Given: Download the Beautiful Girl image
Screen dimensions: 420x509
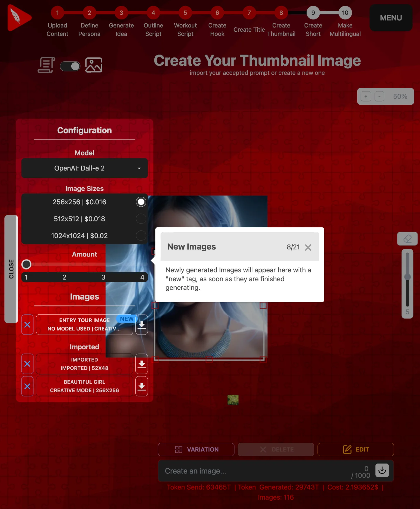Looking at the screenshot, I should [142, 386].
